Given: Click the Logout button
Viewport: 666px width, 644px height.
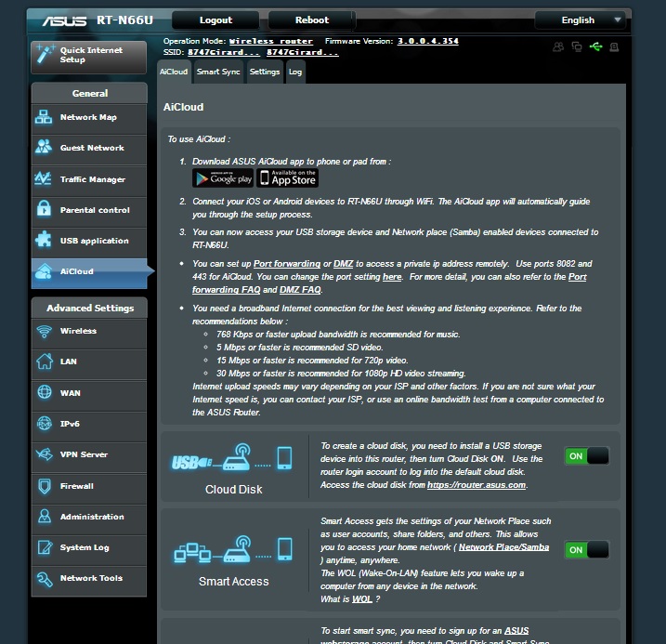Looking at the screenshot, I should [215, 20].
